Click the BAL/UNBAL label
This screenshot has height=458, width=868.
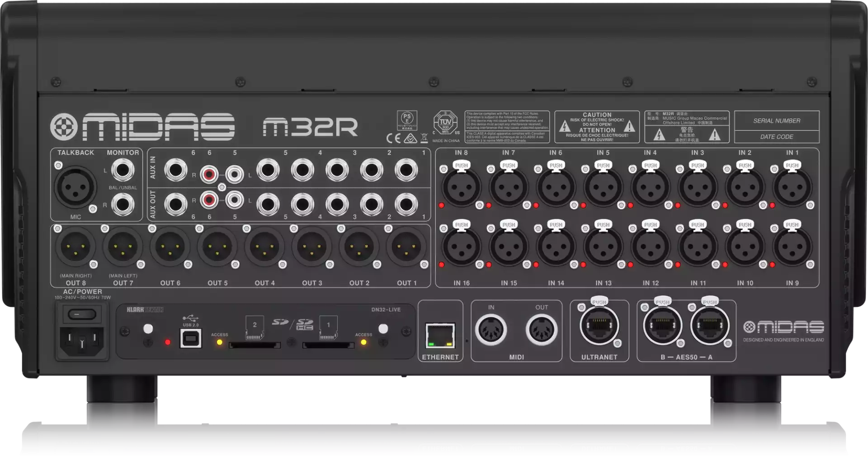(x=123, y=188)
